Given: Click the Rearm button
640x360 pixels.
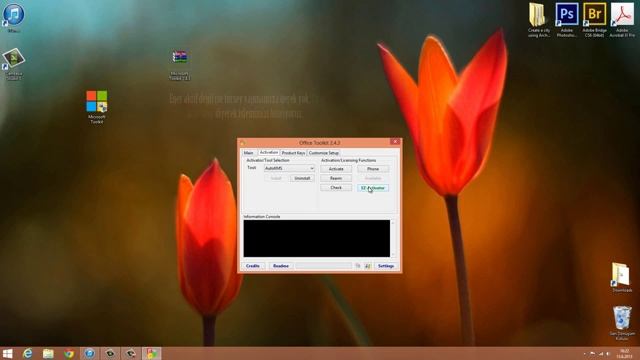Looking at the screenshot, I should point(336,178).
